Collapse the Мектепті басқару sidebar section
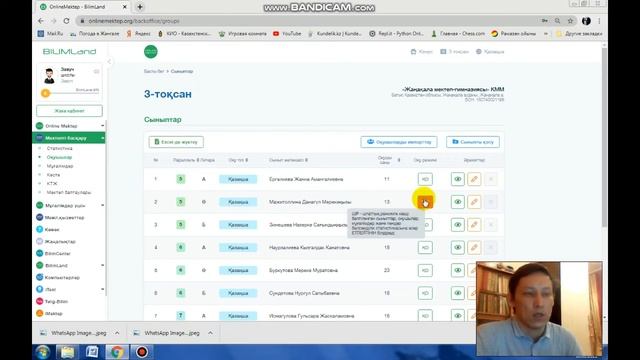This screenshot has width=640, height=360. tap(102, 138)
